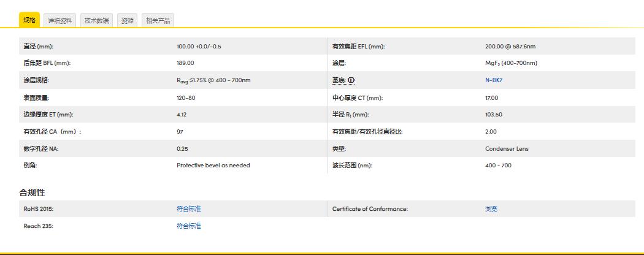Click the 直径 (mm) label
The height and width of the screenshot is (255, 644).
(39, 47)
